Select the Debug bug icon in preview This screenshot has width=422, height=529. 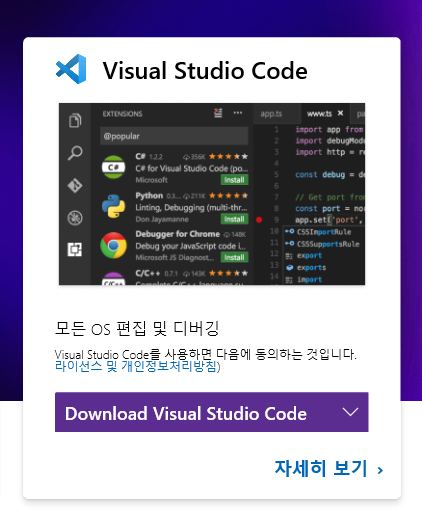tap(75, 218)
